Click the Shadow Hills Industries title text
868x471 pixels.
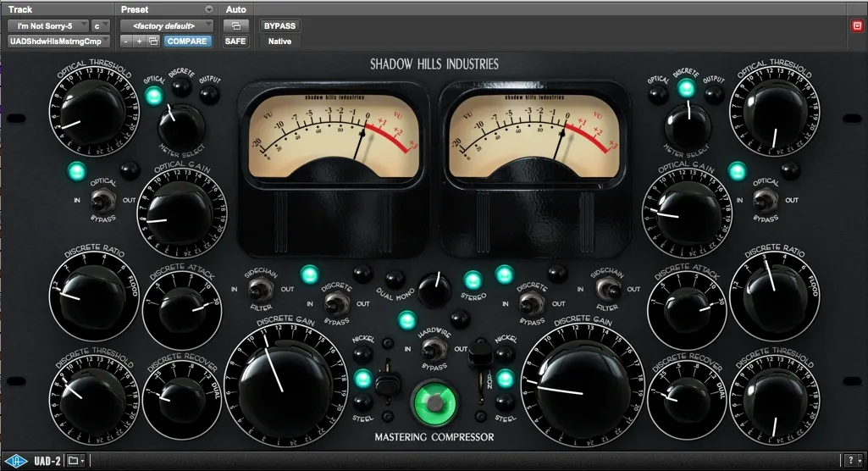pyautogui.click(x=434, y=64)
